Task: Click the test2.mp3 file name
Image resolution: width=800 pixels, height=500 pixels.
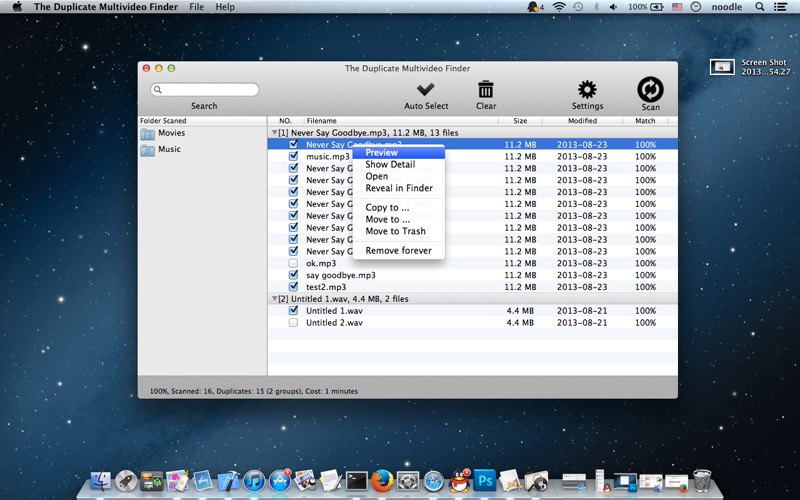Action: (326, 287)
